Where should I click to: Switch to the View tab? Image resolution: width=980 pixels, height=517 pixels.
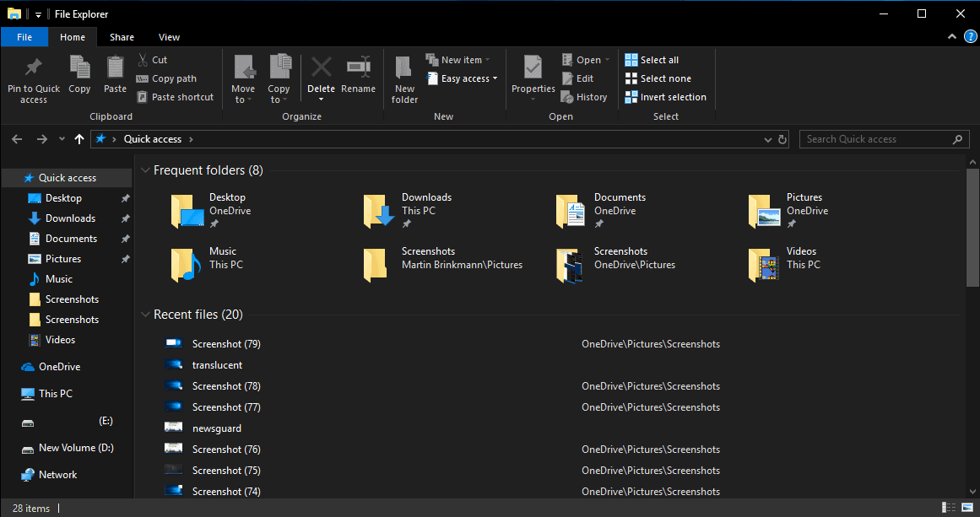169,37
